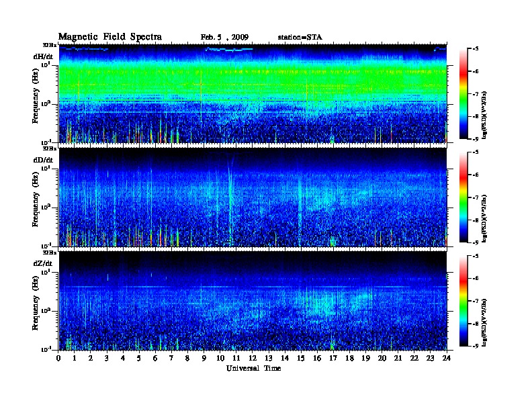Click the log(PSD) label of the dD/dt color bar
532x411 pixels.
(x=484, y=218)
